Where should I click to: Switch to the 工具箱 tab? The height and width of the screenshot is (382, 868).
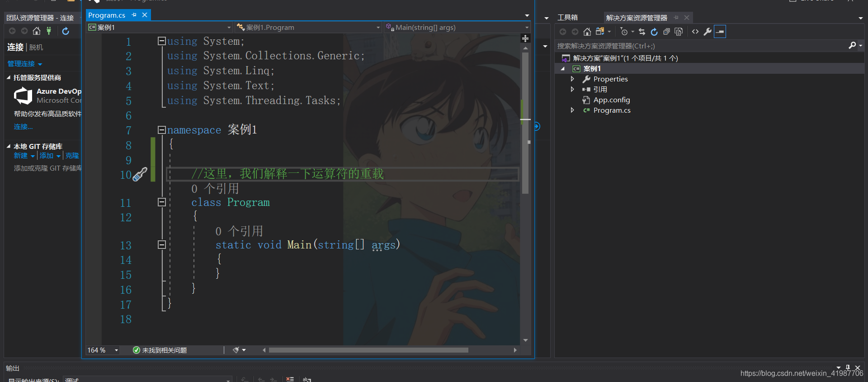point(567,18)
